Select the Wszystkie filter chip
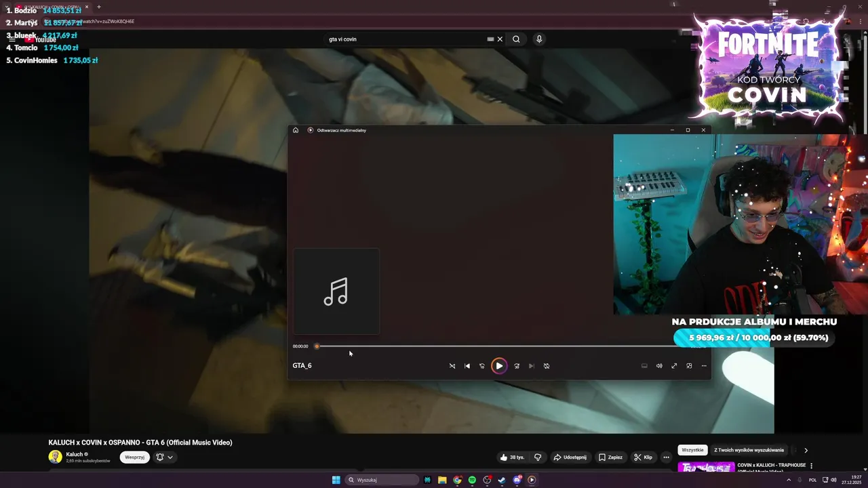868x488 pixels. [692, 450]
